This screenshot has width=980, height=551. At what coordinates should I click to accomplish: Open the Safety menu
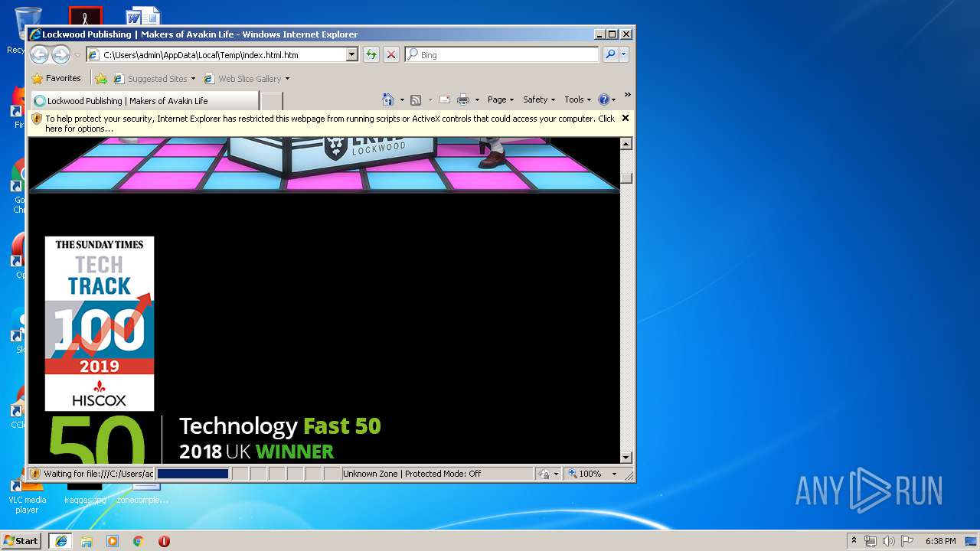pos(539,99)
